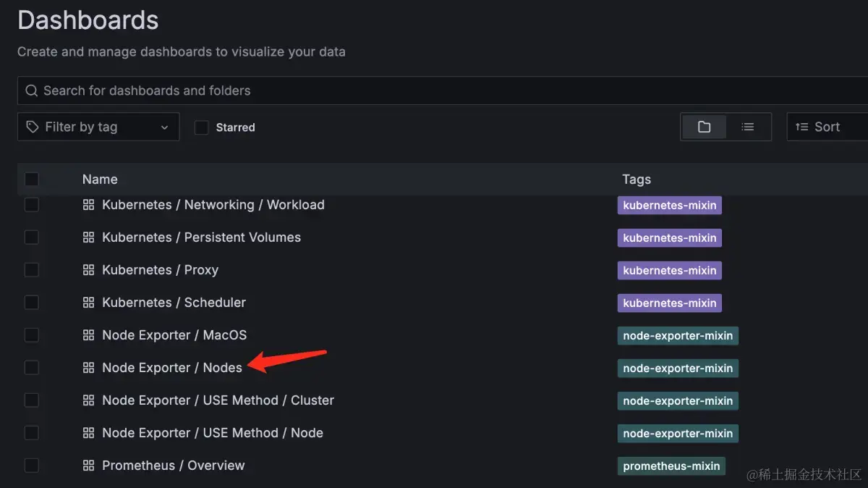Open the Filter by tag dropdown
The image size is (868, 488).
tap(98, 127)
